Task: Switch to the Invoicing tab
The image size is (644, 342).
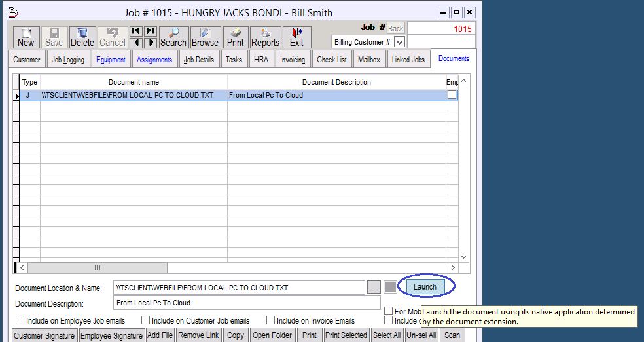Action: click(x=293, y=60)
